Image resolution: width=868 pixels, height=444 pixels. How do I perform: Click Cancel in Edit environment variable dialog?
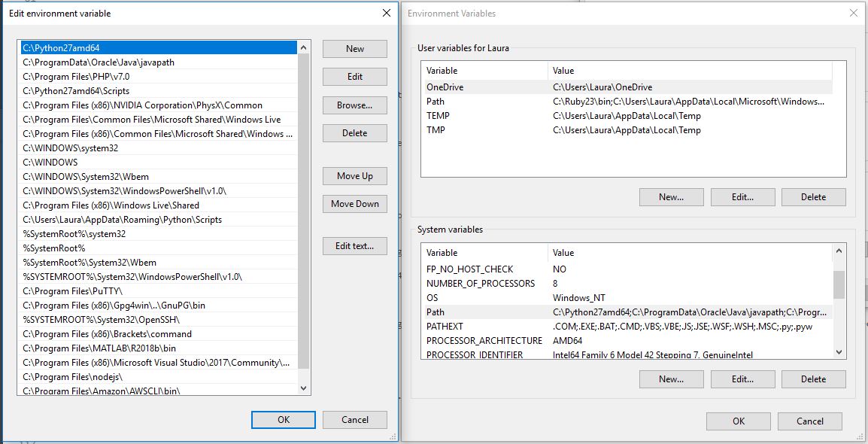[x=354, y=420]
